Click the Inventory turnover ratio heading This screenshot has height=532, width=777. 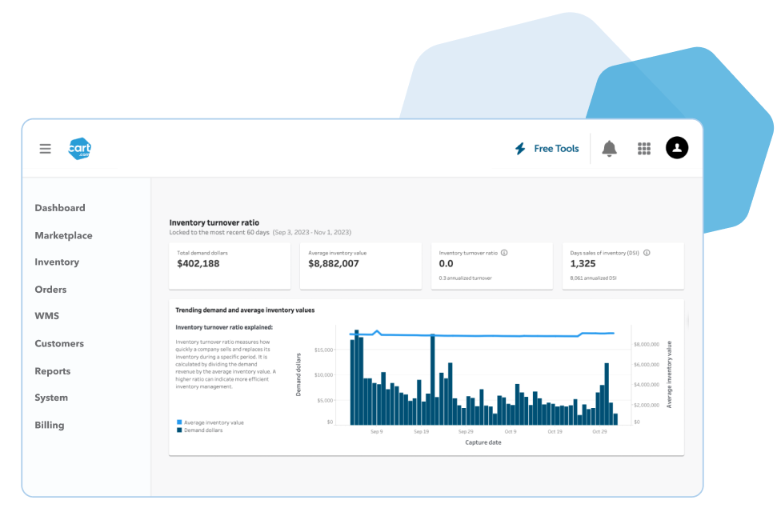214,223
